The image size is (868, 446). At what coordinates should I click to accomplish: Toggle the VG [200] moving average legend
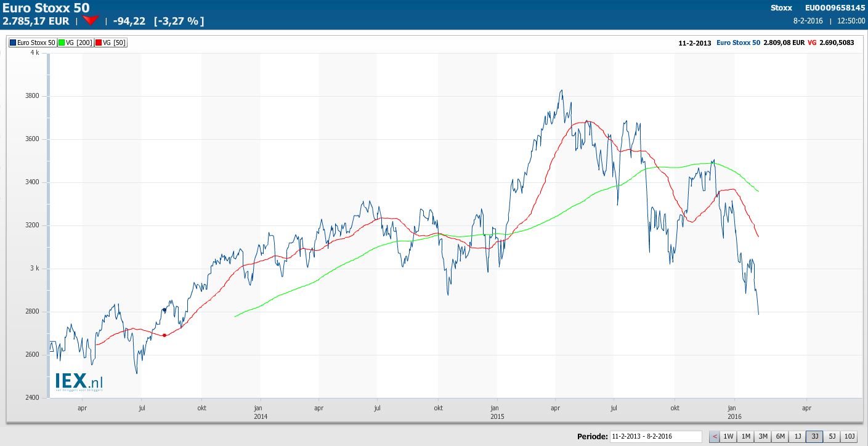click(x=76, y=43)
